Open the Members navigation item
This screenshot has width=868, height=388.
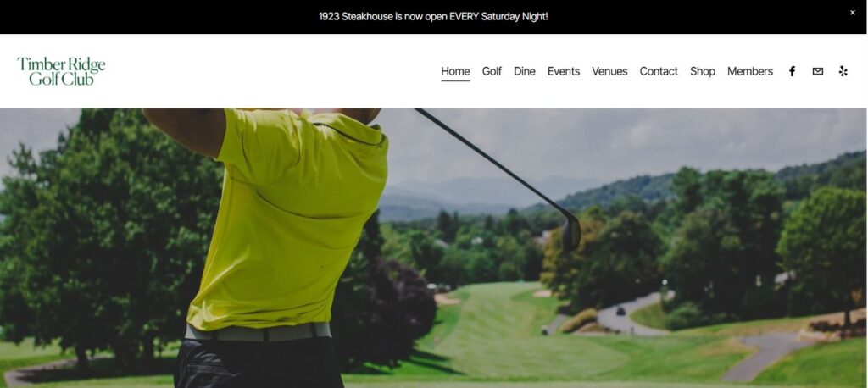pos(750,71)
